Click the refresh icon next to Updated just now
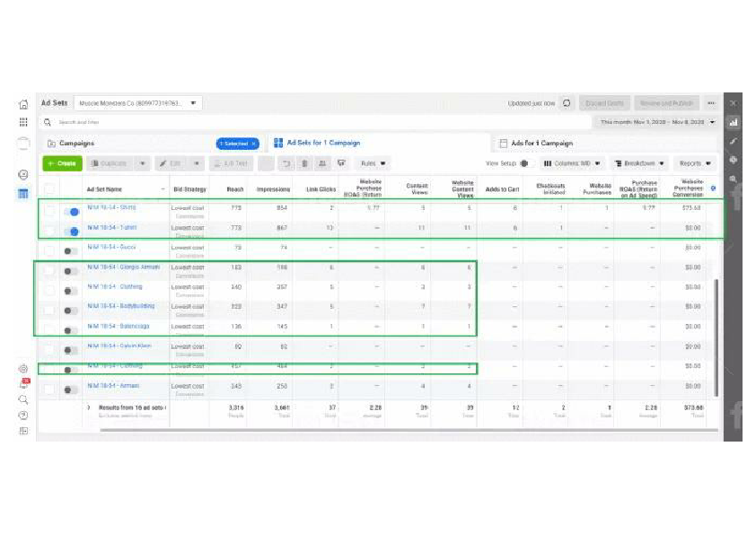 (x=567, y=103)
